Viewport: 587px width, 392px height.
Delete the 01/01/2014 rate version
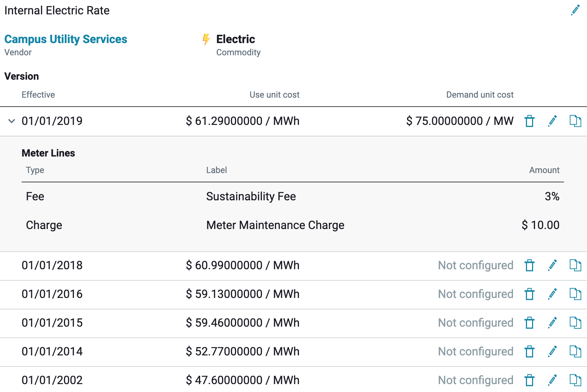click(x=529, y=352)
